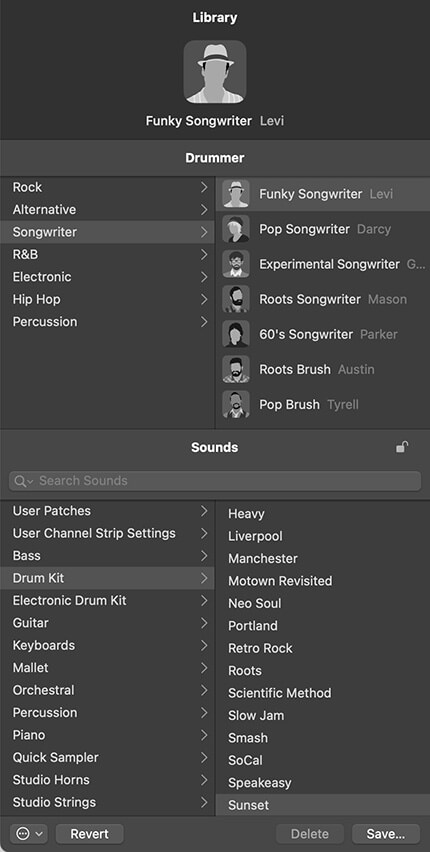The image size is (430, 852).
Task: Open the search filter magnifier dropdown
Action: point(24,481)
